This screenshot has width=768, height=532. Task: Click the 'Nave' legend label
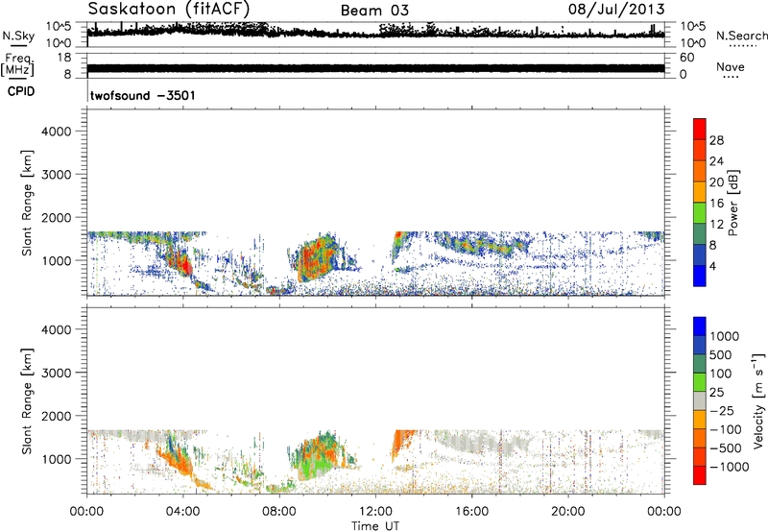coord(731,66)
